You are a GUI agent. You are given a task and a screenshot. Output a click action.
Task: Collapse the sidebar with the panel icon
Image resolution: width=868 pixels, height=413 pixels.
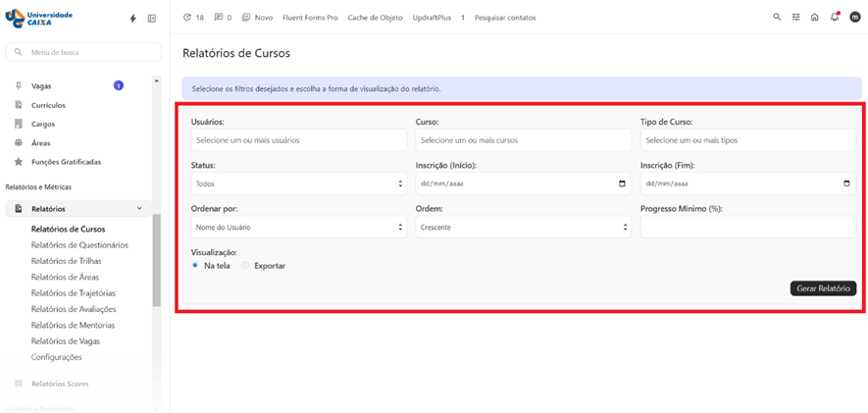coord(152,19)
